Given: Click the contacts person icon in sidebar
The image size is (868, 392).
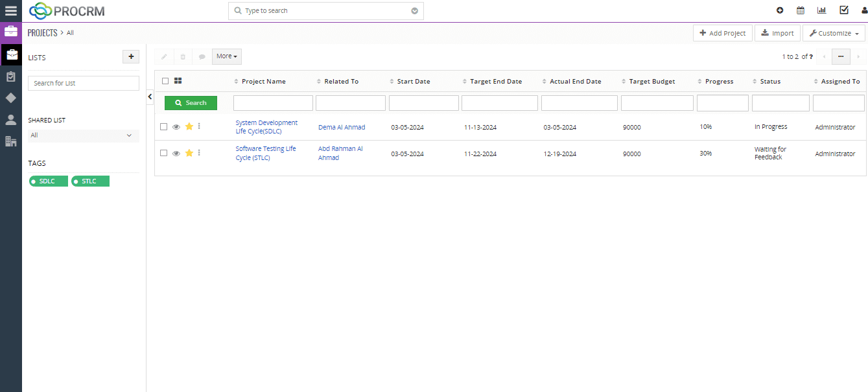Looking at the screenshot, I should click(x=11, y=119).
